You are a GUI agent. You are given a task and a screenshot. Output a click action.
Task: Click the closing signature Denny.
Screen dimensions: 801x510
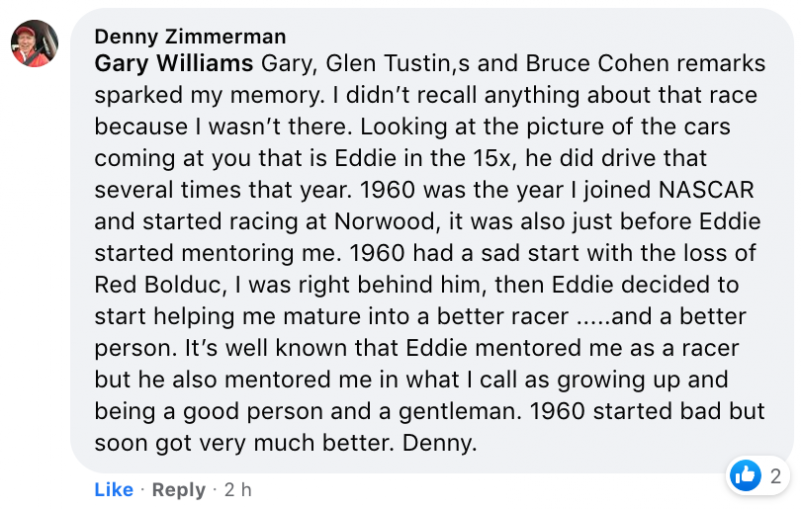click(439, 443)
